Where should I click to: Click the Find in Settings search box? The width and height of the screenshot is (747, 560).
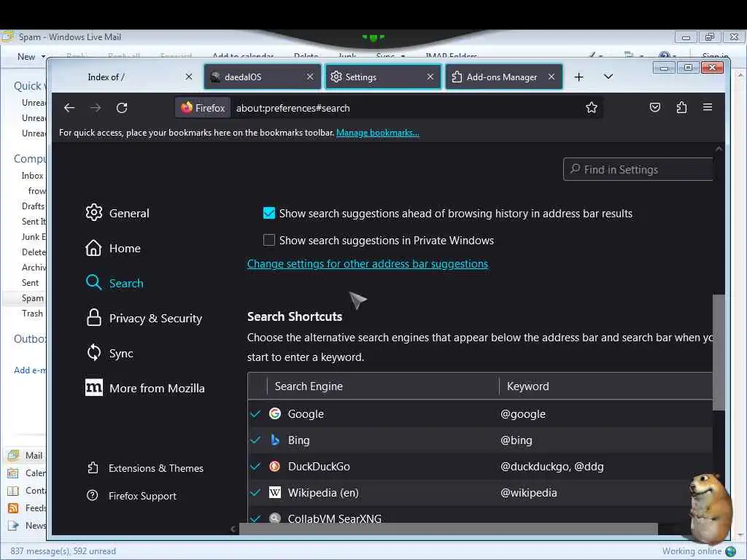click(x=638, y=169)
